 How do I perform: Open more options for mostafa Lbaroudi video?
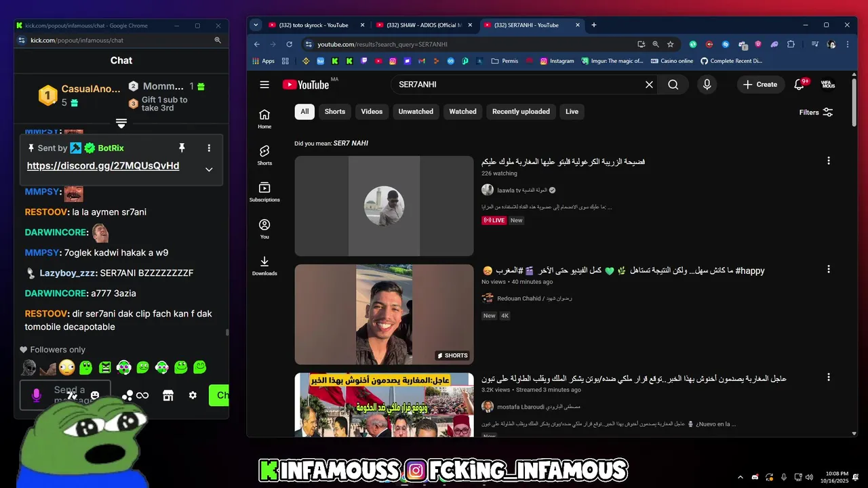[x=828, y=378]
